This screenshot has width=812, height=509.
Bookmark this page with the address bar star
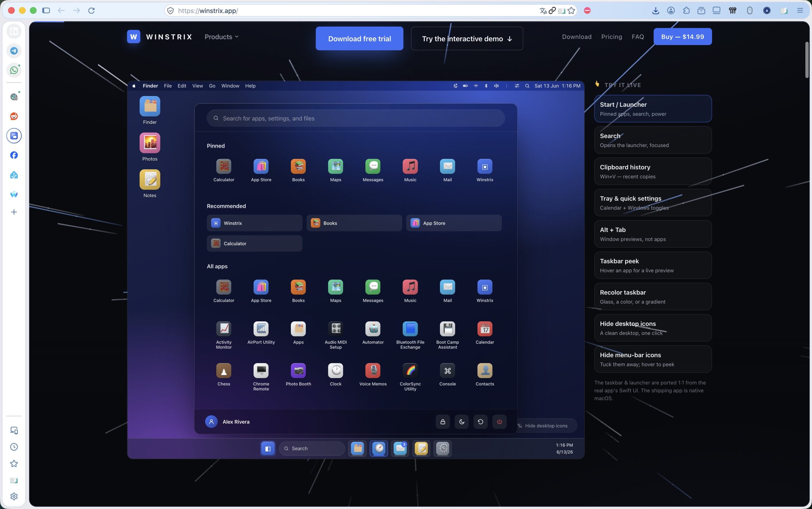(571, 10)
